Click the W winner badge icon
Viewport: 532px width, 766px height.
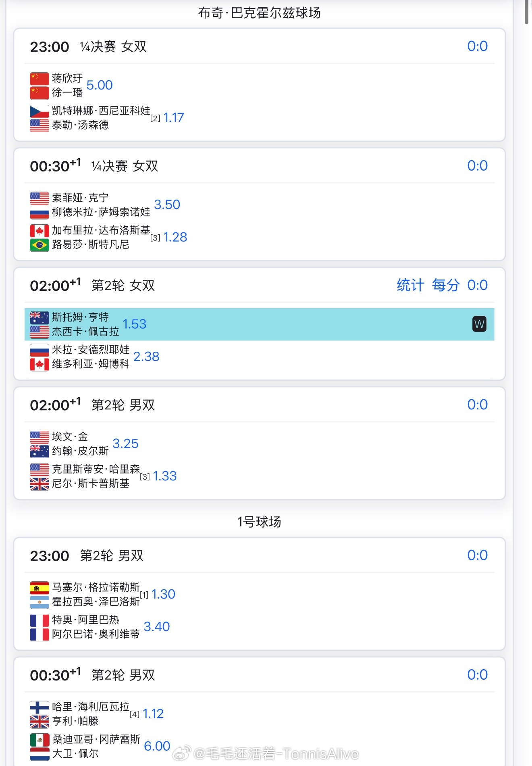pos(479,324)
